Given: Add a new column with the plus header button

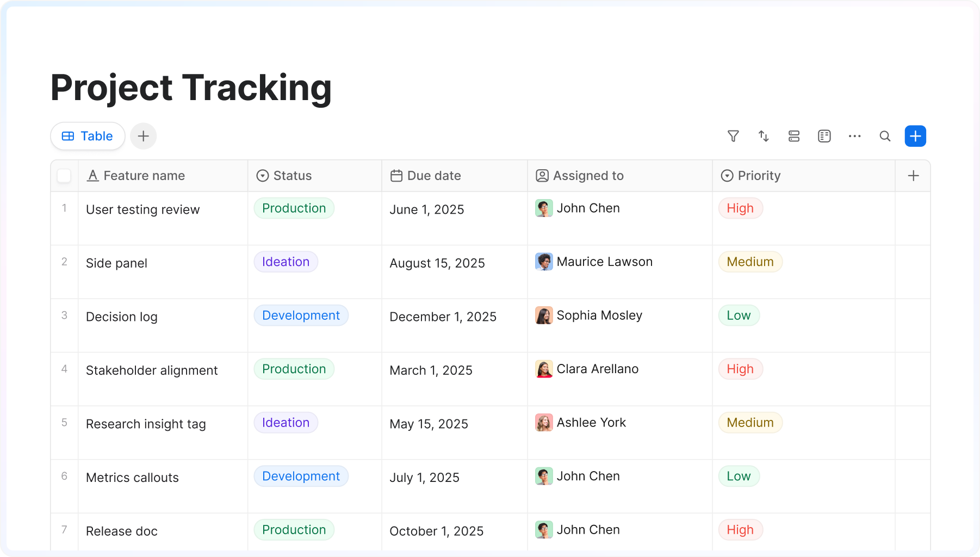Looking at the screenshot, I should pyautogui.click(x=913, y=175).
